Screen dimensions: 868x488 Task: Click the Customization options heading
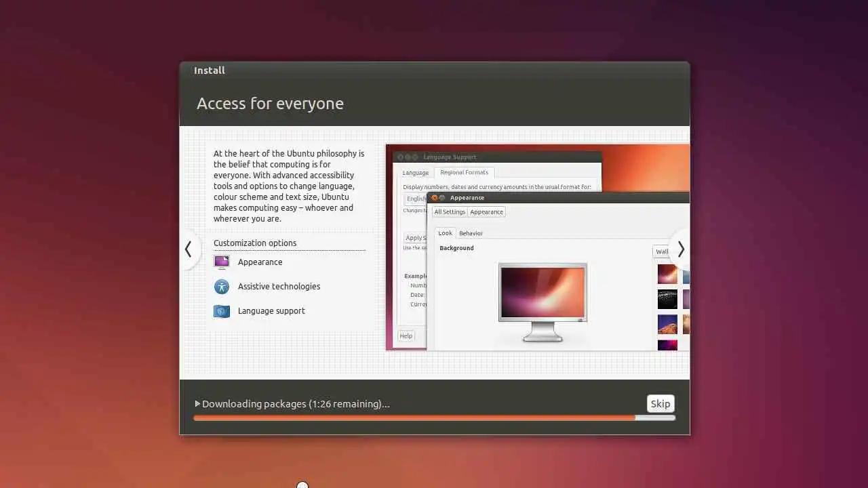(255, 243)
